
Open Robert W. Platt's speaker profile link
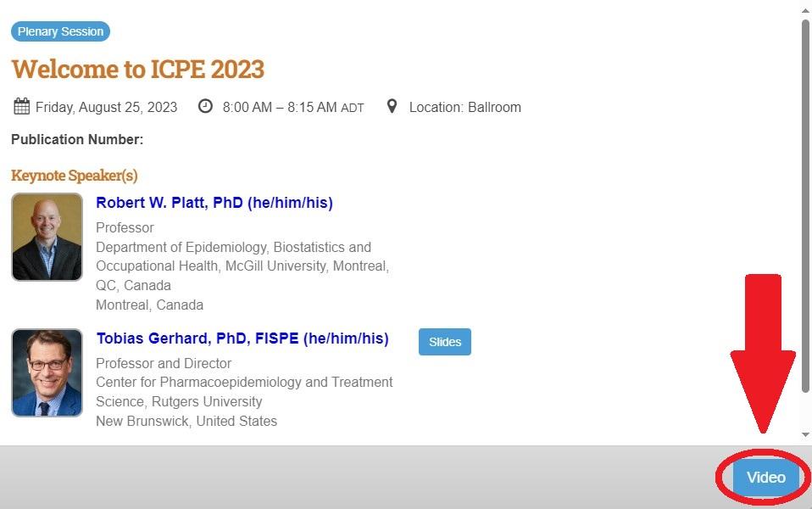(214, 203)
